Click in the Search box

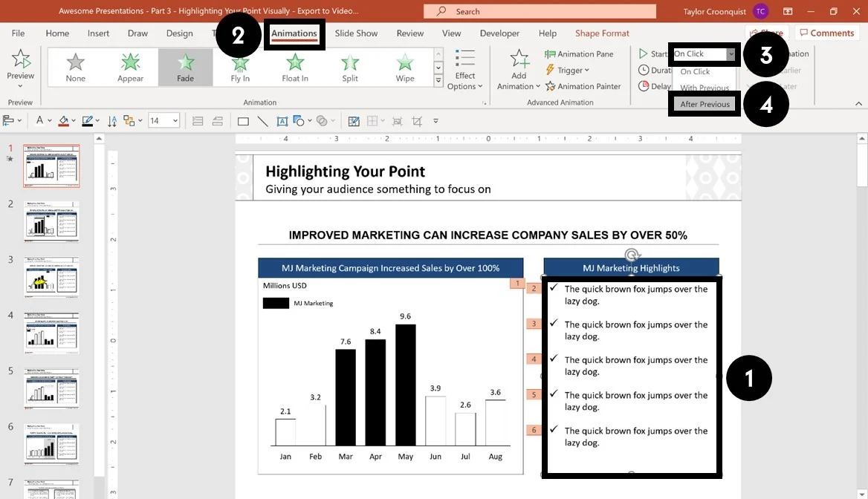click(540, 11)
